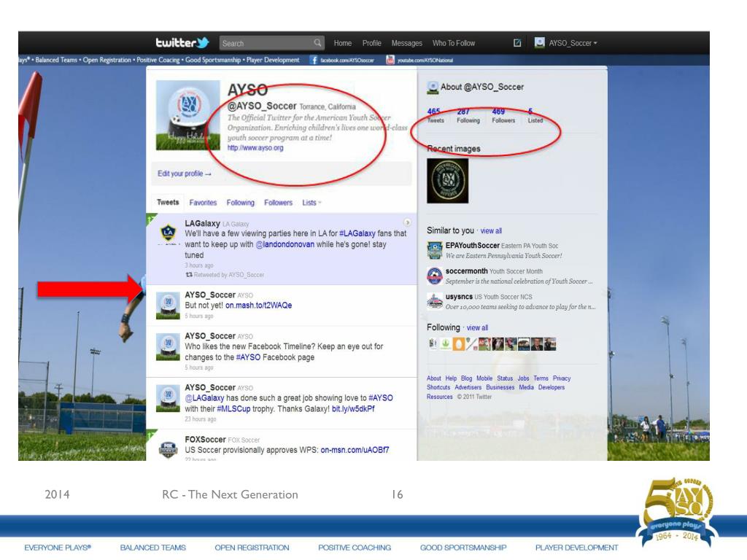Click the Blog footer link
Image resolution: width=747 pixels, height=560 pixels.
[466, 378]
